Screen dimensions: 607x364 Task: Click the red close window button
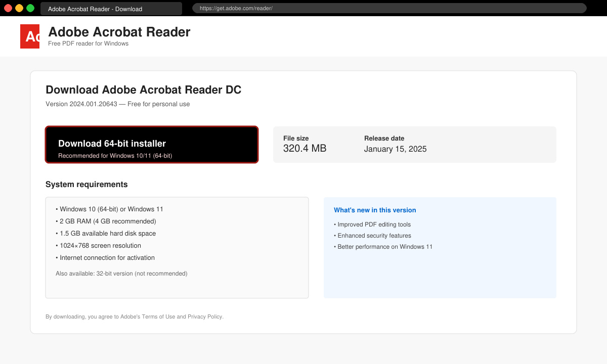(x=8, y=8)
